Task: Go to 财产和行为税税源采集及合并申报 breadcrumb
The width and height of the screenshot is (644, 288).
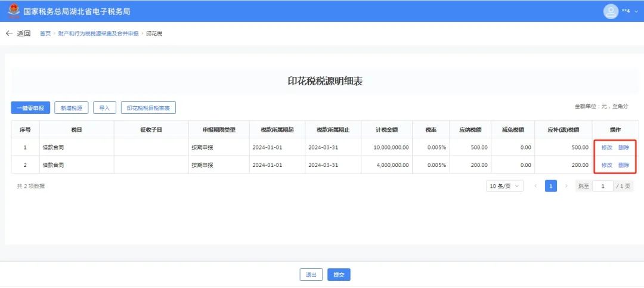Action: pyautogui.click(x=98, y=33)
